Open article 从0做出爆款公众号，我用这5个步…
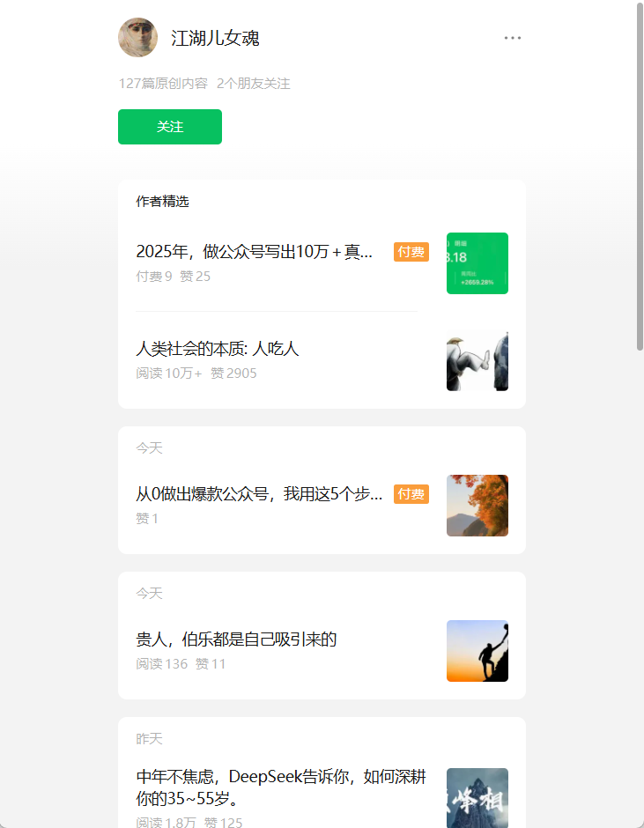This screenshot has height=828, width=644. click(259, 494)
